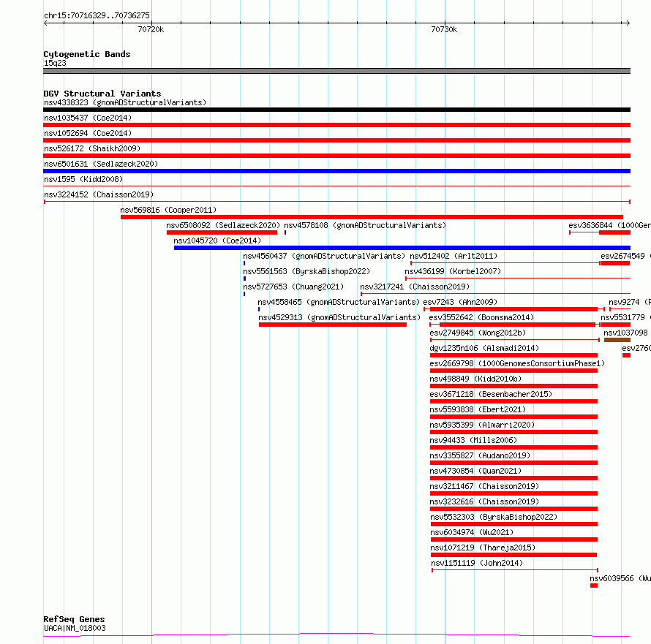Open nsv569816 (Cooper2011) variant label
The image size is (651, 644).
(x=168, y=210)
